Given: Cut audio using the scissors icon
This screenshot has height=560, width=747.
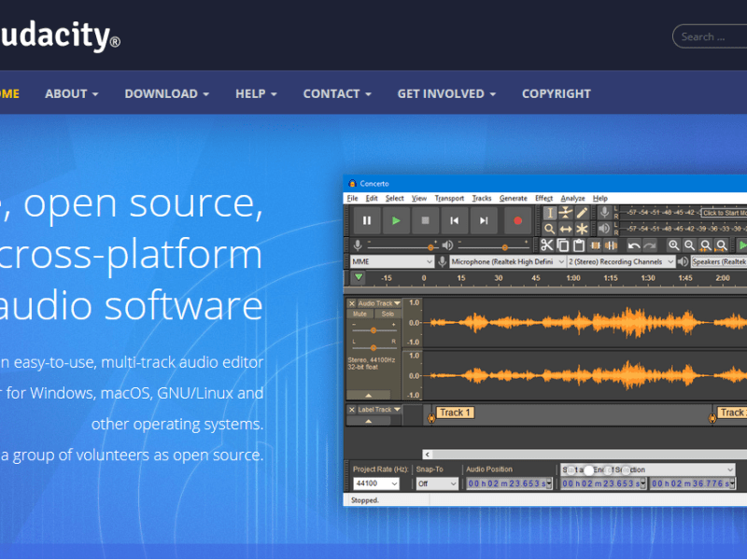Looking at the screenshot, I should (x=546, y=245).
